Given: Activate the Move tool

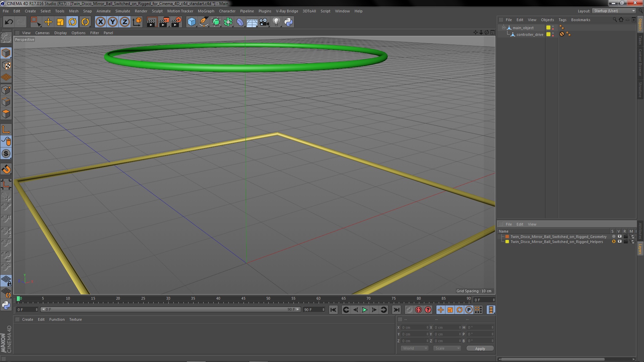Looking at the screenshot, I should coord(48,22).
